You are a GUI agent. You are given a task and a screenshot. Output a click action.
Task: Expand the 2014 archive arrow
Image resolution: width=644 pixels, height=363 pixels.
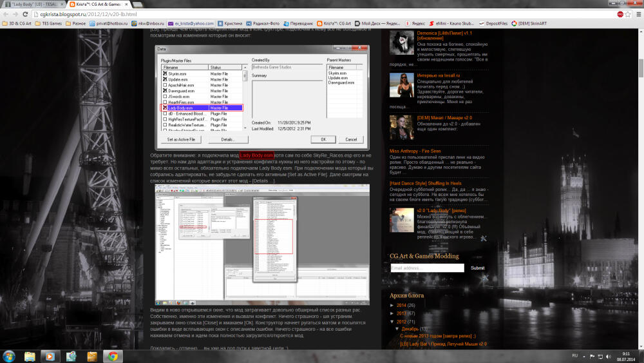(x=392, y=306)
